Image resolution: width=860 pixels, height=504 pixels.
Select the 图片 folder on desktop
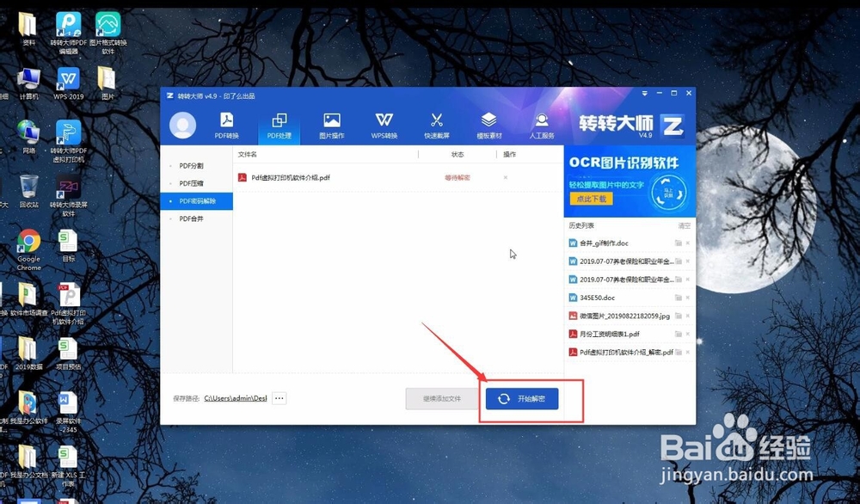point(107,83)
